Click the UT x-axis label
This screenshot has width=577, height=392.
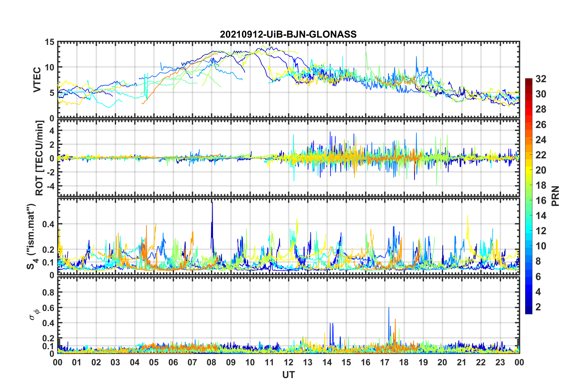[288, 375]
